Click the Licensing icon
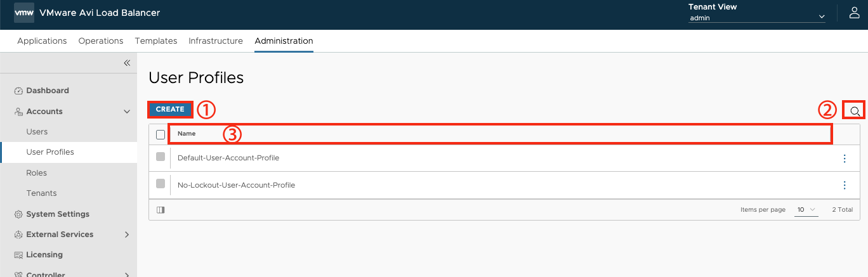 point(18,255)
